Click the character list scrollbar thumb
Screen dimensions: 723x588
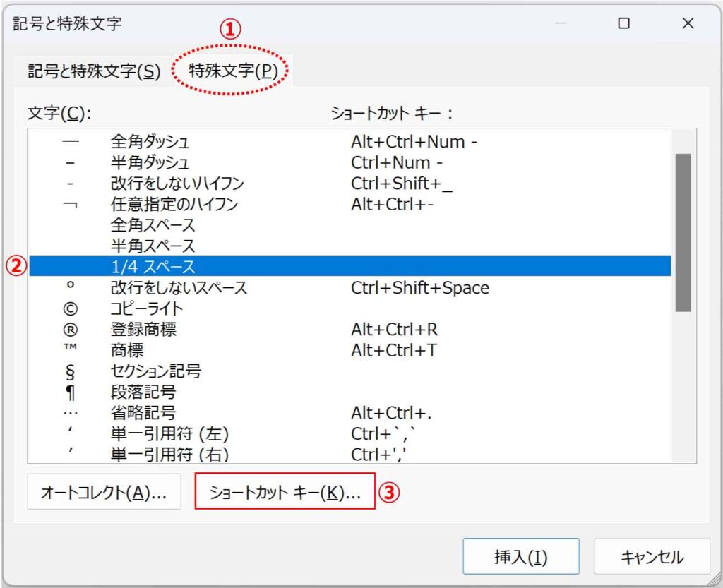pos(683,233)
